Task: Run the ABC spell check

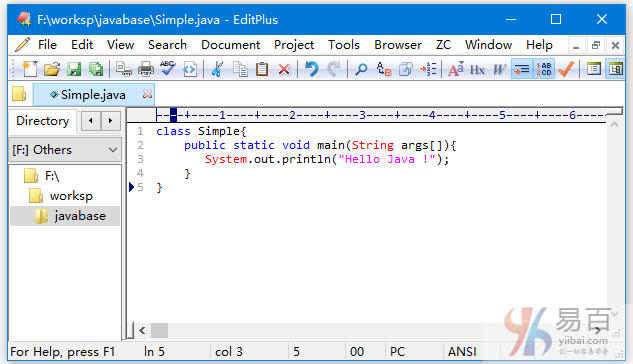Action: (x=168, y=69)
